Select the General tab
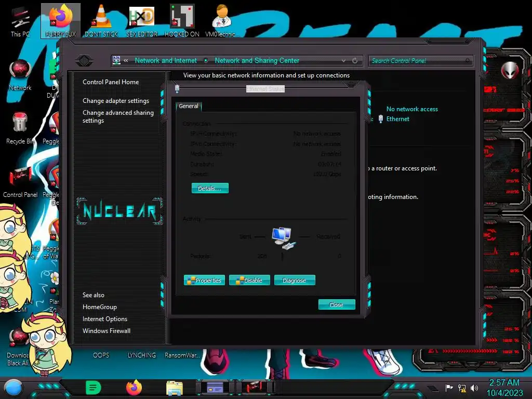The height and width of the screenshot is (399, 532). tap(189, 106)
